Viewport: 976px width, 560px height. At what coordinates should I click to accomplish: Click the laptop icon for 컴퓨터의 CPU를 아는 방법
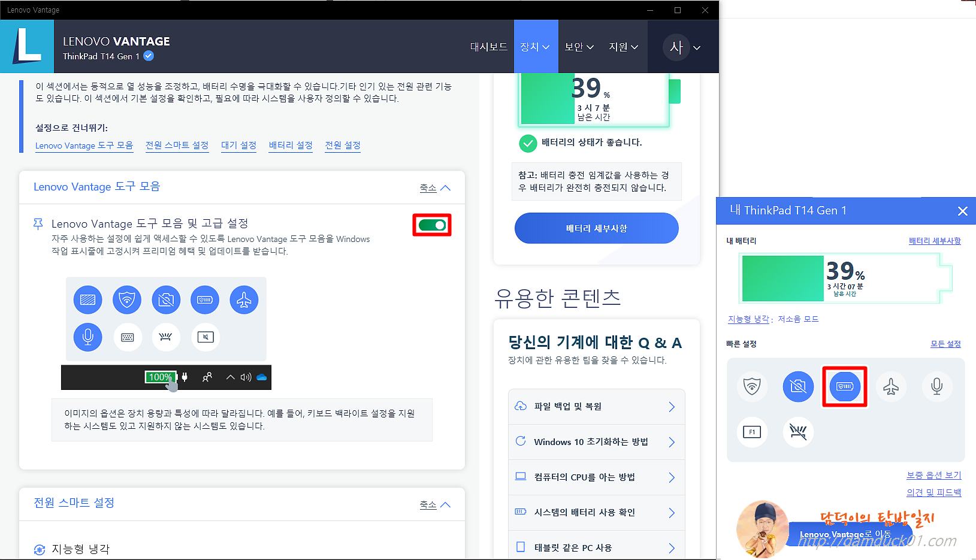pos(521,477)
